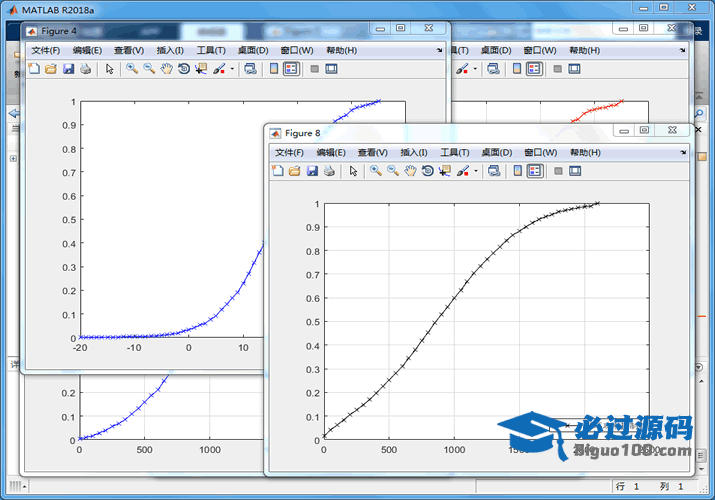Select Zoom Out tool in Figure 8
The image size is (715, 500).
point(393,171)
